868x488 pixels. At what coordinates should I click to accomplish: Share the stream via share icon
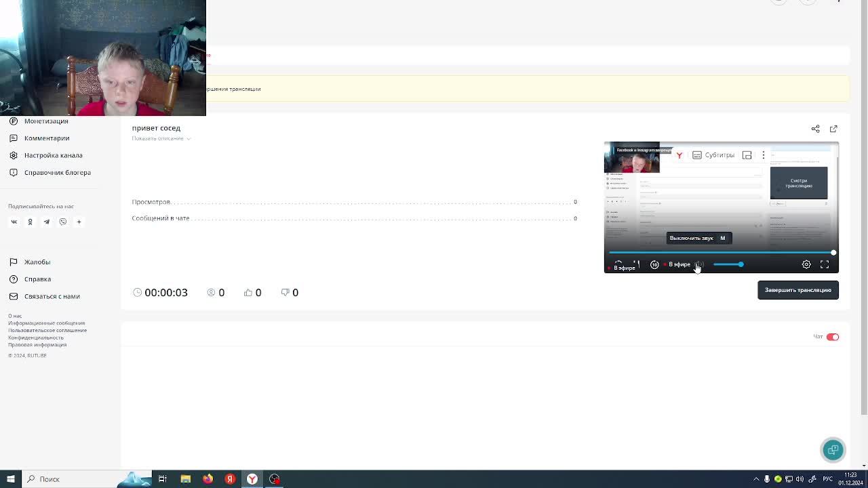pos(816,129)
